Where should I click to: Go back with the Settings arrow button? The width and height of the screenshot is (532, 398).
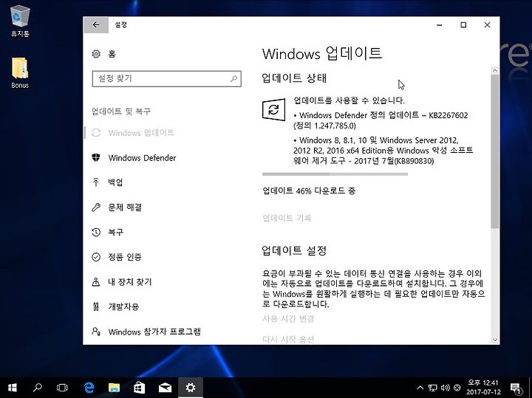(x=96, y=25)
